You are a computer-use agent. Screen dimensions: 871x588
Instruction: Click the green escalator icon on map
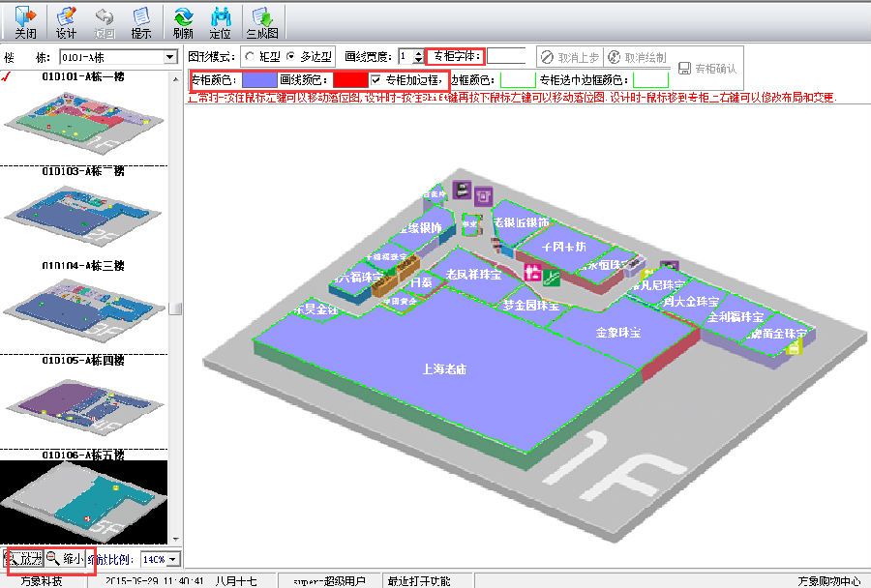coord(552,277)
